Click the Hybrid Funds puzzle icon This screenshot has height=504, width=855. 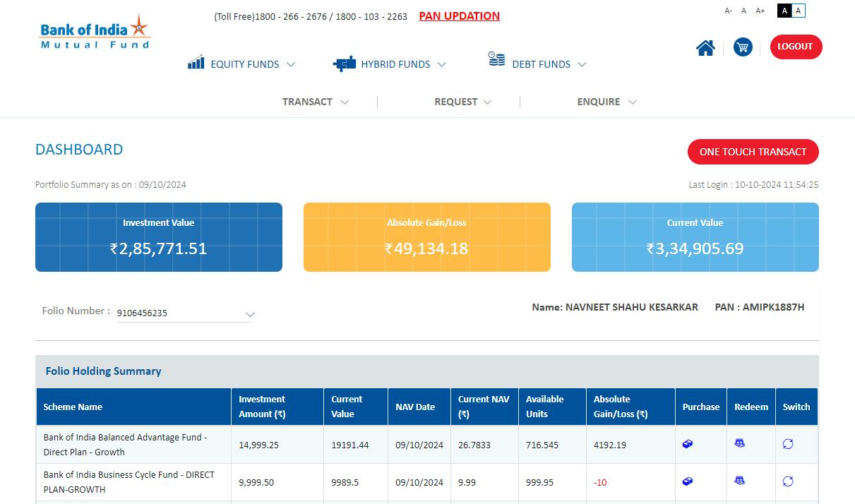coord(345,64)
